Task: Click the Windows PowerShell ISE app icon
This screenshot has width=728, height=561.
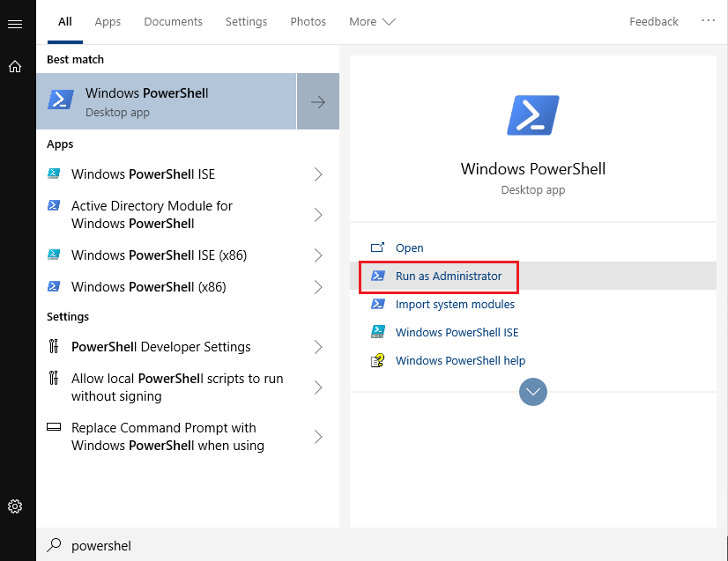Action: [54, 174]
